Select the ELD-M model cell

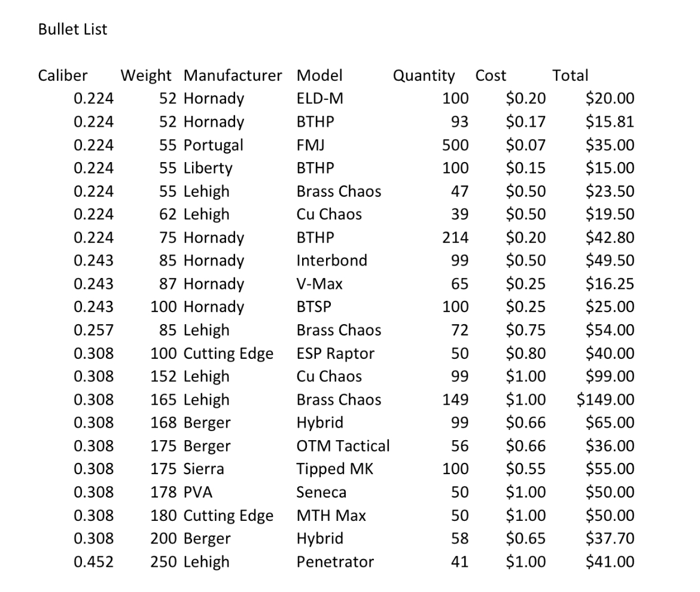[x=320, y=98]
